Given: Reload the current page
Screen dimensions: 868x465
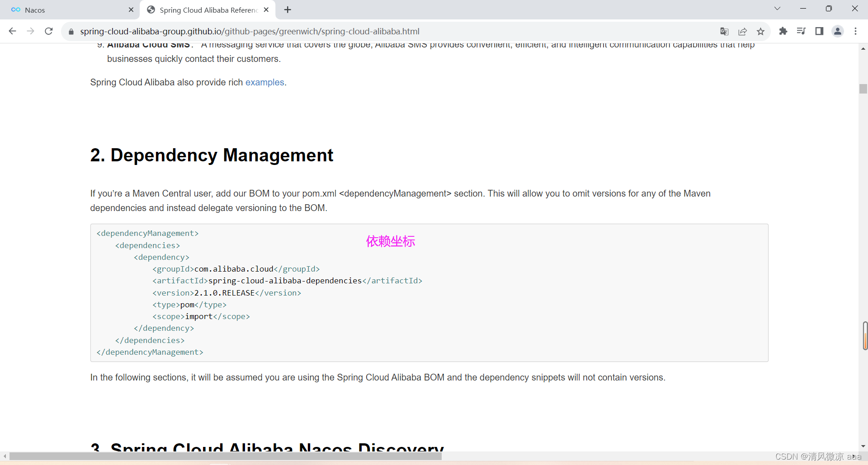Looking at the screenshot, I should [x=49, y=31].
